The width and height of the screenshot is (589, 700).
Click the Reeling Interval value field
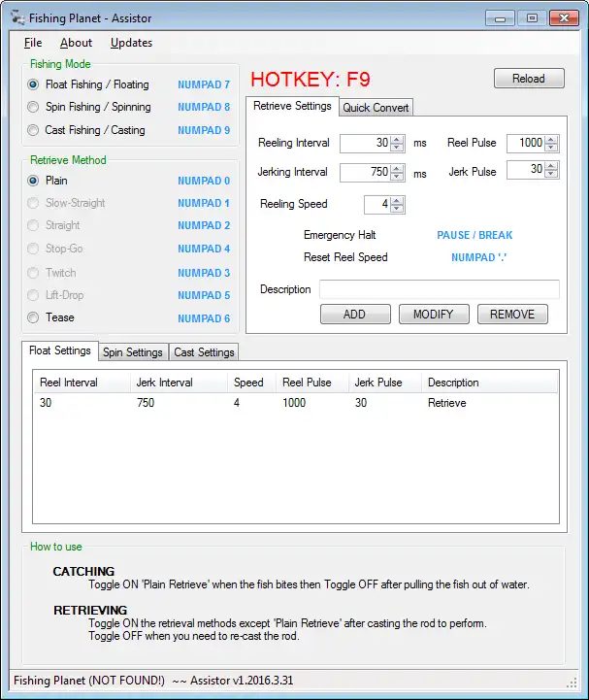point(366,144)
